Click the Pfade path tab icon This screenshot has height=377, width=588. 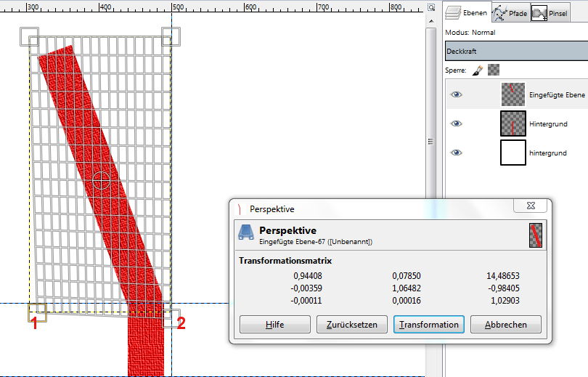(x=499, y=13)
